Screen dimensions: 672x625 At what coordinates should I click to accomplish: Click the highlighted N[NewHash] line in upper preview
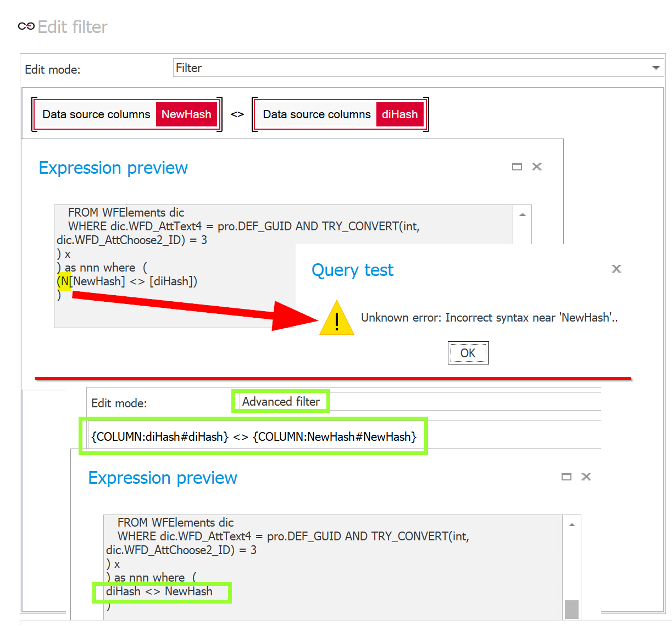pos(127,281)
